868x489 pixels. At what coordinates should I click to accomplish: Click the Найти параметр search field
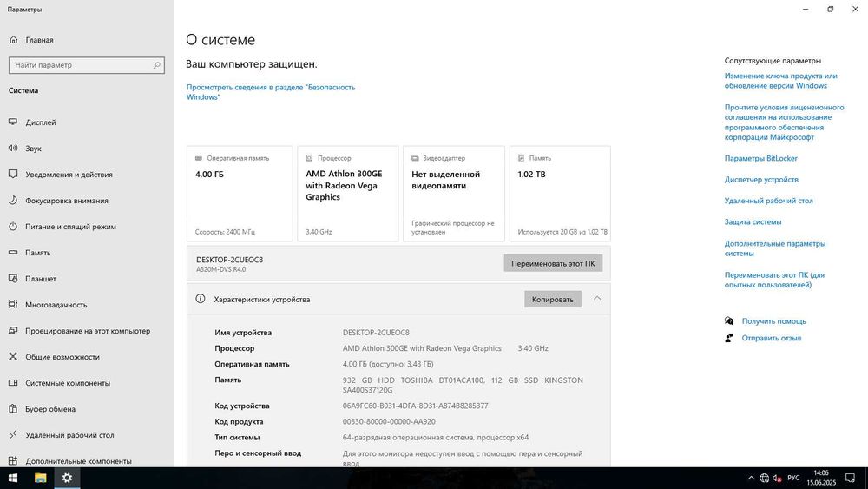click(x=86, y=65)
